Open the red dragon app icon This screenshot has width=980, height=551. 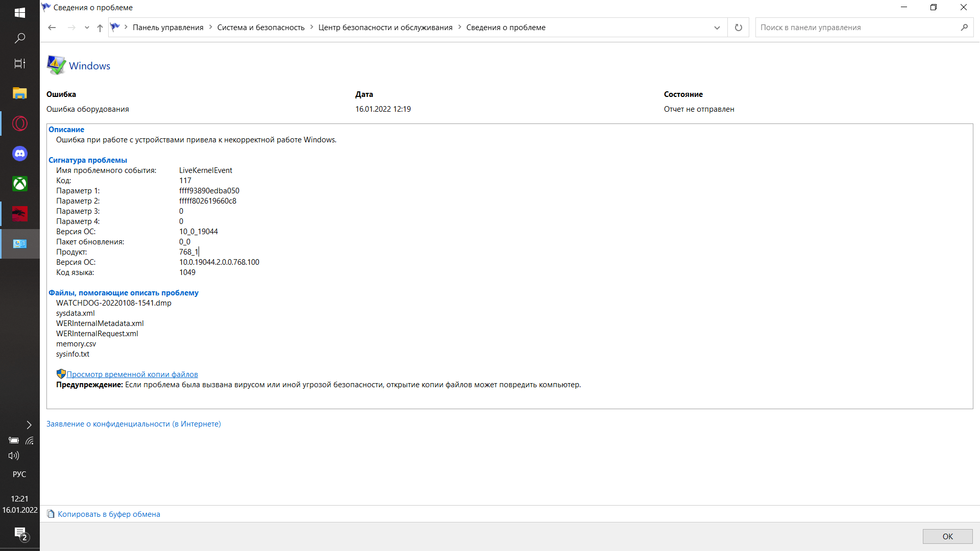coord(20,214)
